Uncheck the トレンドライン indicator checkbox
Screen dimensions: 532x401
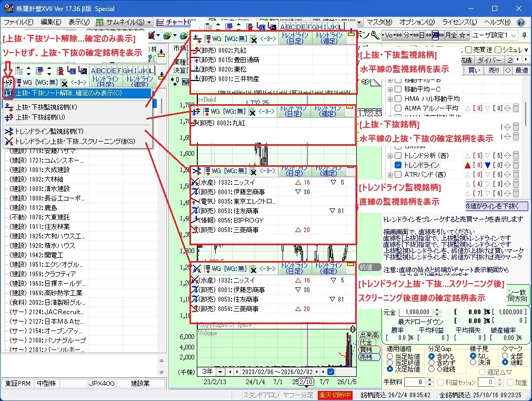coord(398,165)
